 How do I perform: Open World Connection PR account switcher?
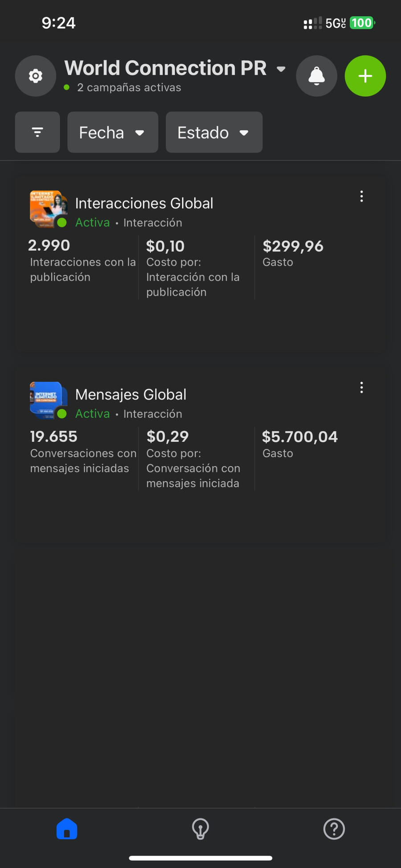coord(175,69)
